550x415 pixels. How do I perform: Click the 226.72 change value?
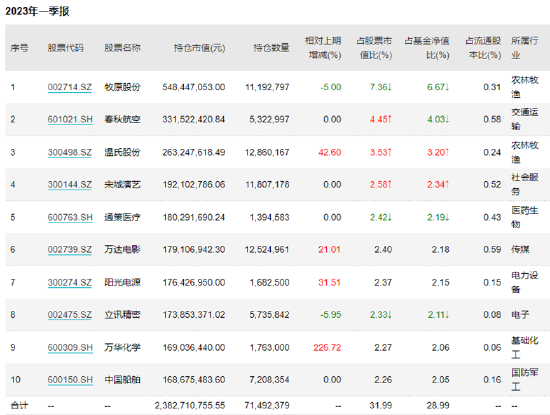(x=327, y=348)
